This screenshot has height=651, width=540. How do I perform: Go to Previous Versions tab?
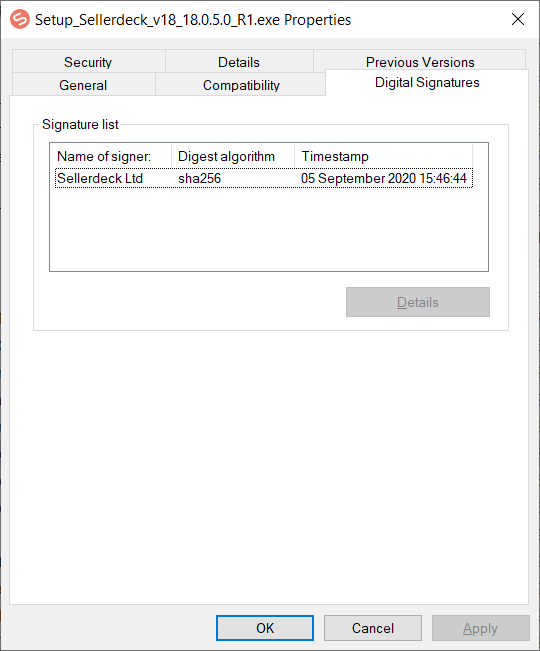coord(420,61)
